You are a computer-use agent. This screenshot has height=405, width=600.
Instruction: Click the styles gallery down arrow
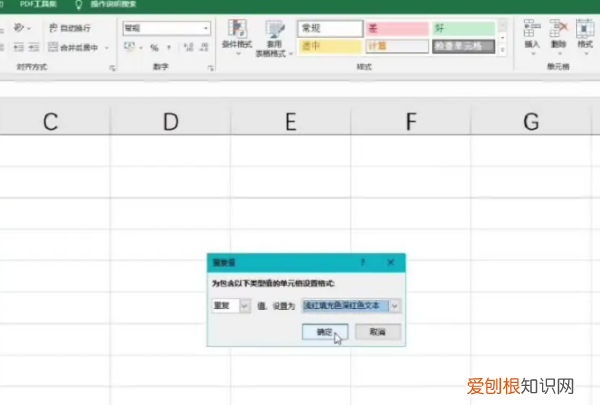pyautogui.click(x=502, y=38)
